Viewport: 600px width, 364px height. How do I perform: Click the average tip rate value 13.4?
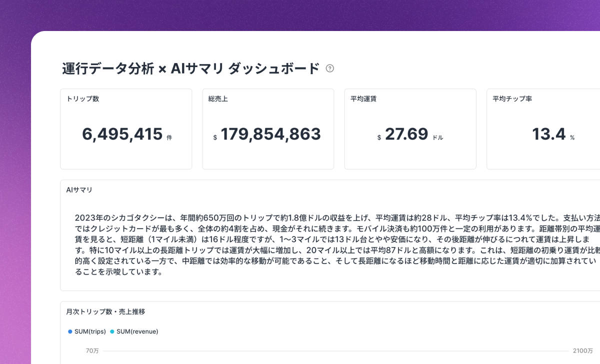549,134
